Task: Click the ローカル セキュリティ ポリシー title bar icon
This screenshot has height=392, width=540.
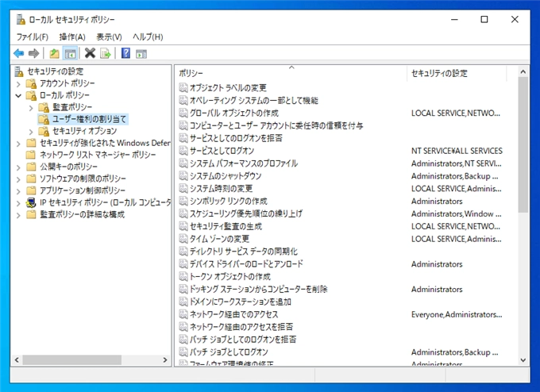Action: click(x=21, y=20)
